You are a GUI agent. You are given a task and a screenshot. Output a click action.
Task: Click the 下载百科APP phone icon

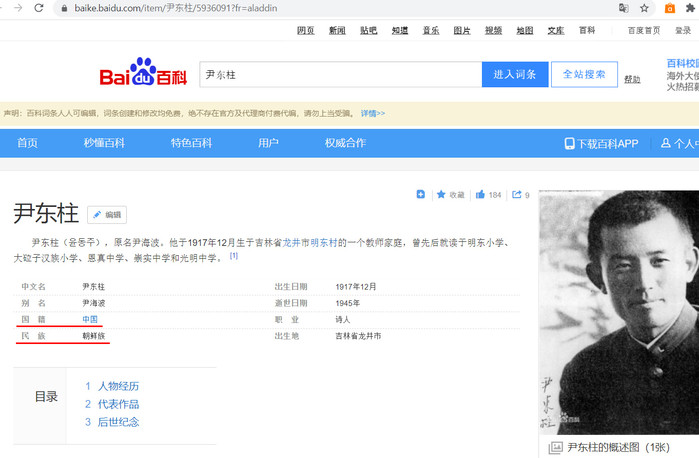tap(569, 143)
